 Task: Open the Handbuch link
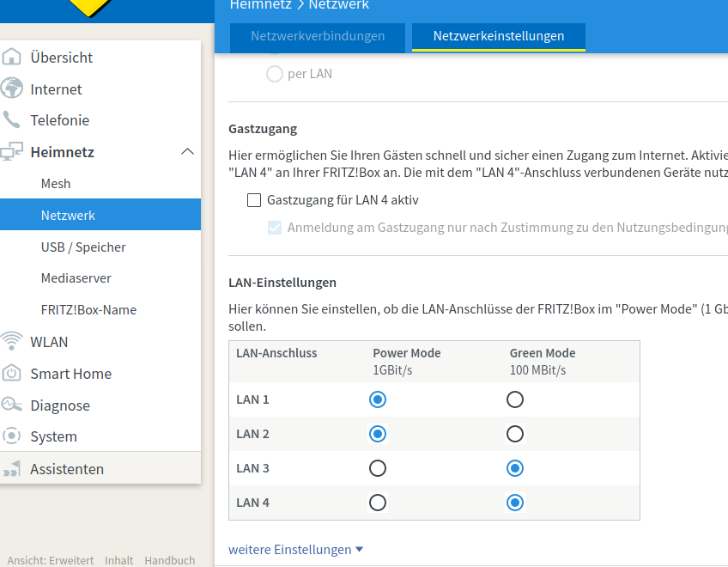pyautogui.click(x=169, y=560)
